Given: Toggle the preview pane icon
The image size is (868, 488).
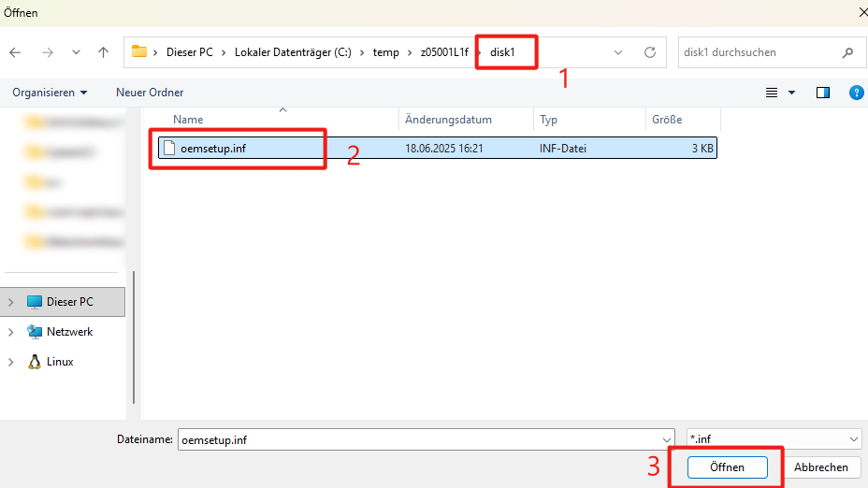Looking at the screenshot, I should [x=823, y=93].
